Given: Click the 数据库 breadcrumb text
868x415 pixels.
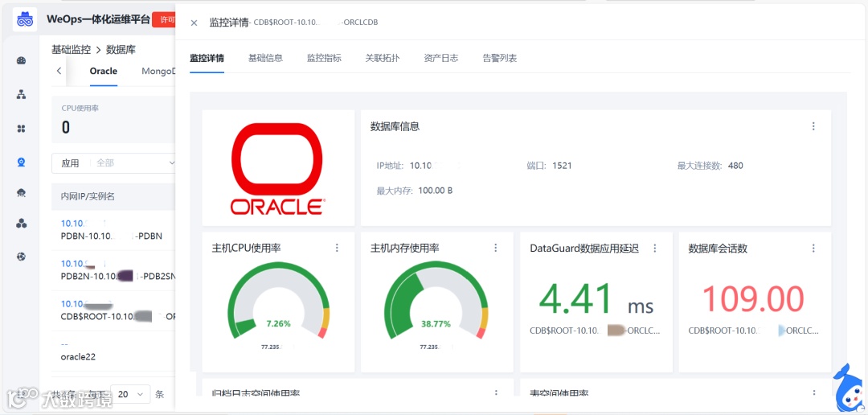Looking at the screenshot, I should [121, 50].
